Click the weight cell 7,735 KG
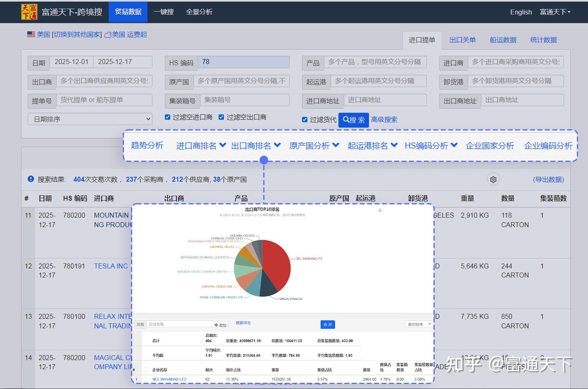 click(475, 316)
